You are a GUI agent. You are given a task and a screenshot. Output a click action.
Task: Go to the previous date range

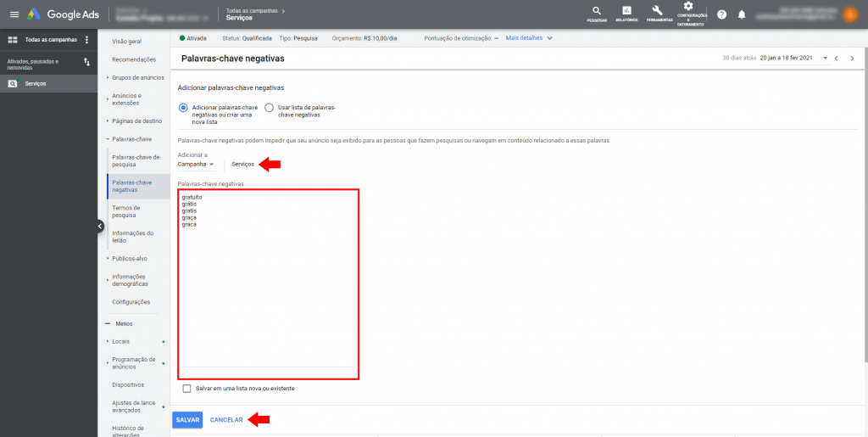836,59
